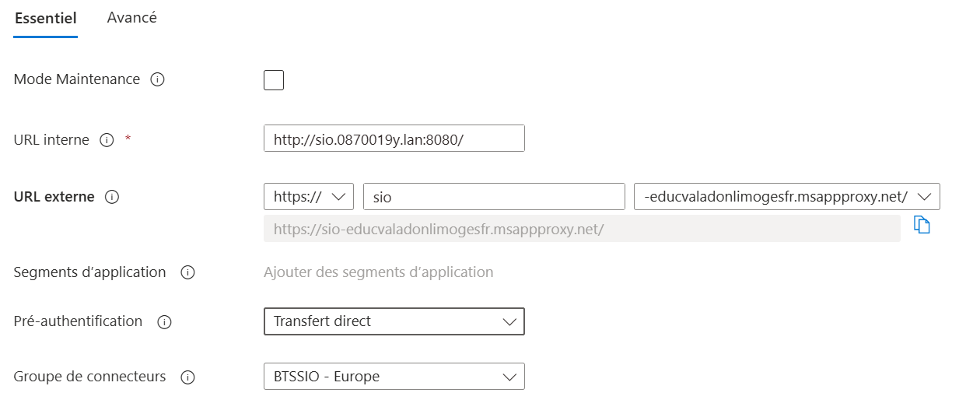Click the Segments d'application info icon
Image resolution: width=980 pixels, height=400 pixels.
coord(187,273)
